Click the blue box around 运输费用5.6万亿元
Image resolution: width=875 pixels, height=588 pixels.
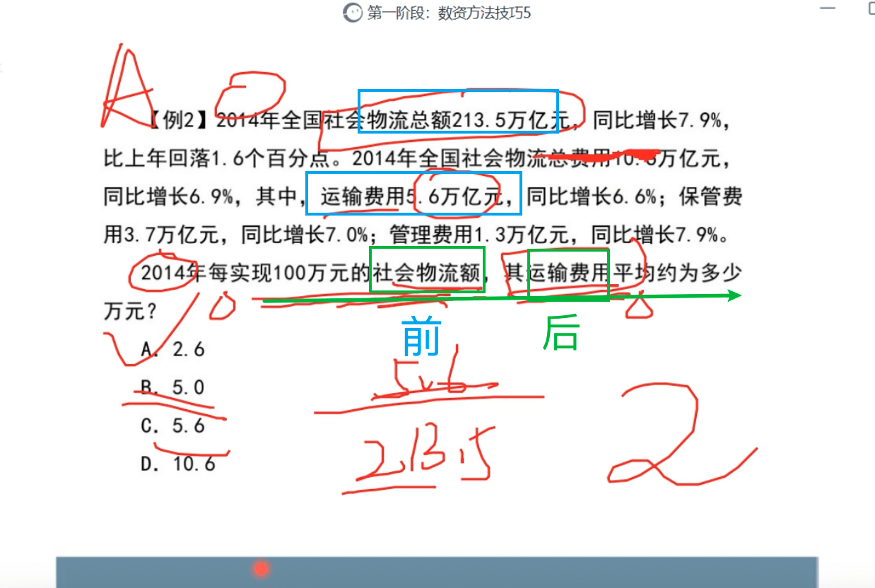point(413,193)
